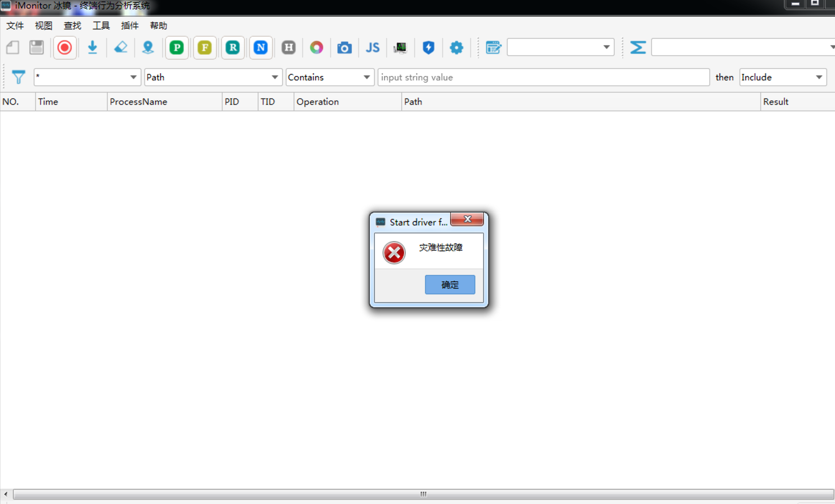Viewport: 835px width, 504px height.
Task: Open the color wheel highlighting tool
Action: pyautogui.click(x=316, y=47)
